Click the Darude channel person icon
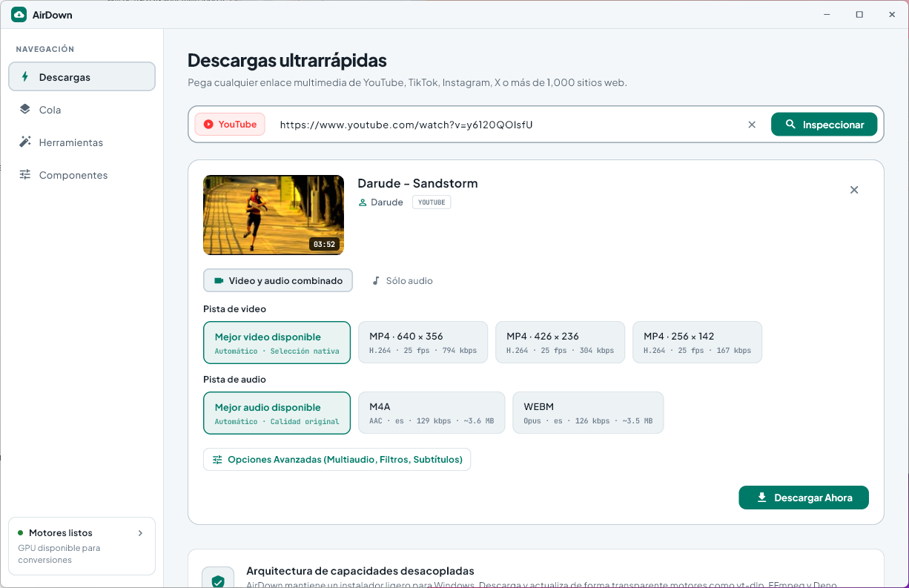This screenshot has height=588, width=909. (x=363, y=202)
